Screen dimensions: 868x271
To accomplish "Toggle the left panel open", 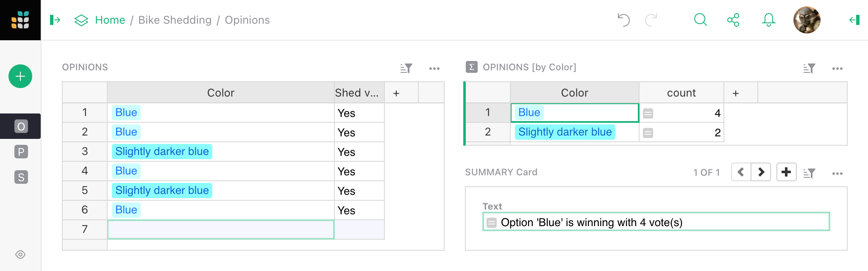I will (55, 20).
